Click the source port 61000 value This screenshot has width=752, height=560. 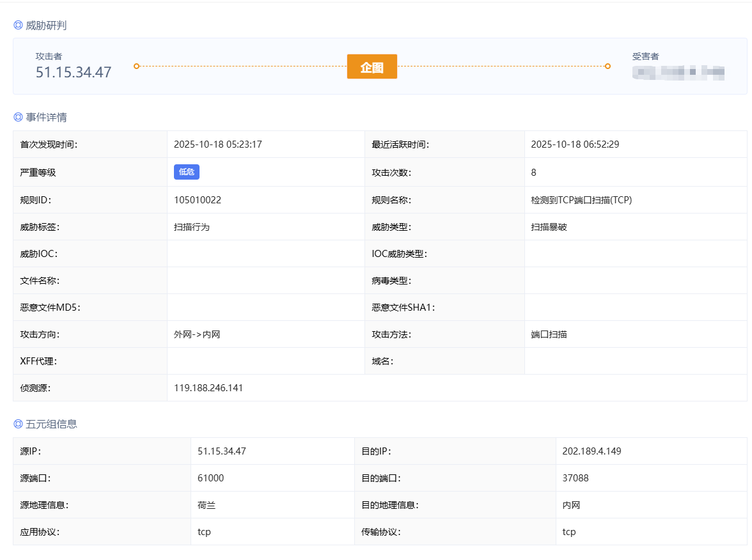coord(211,478)
